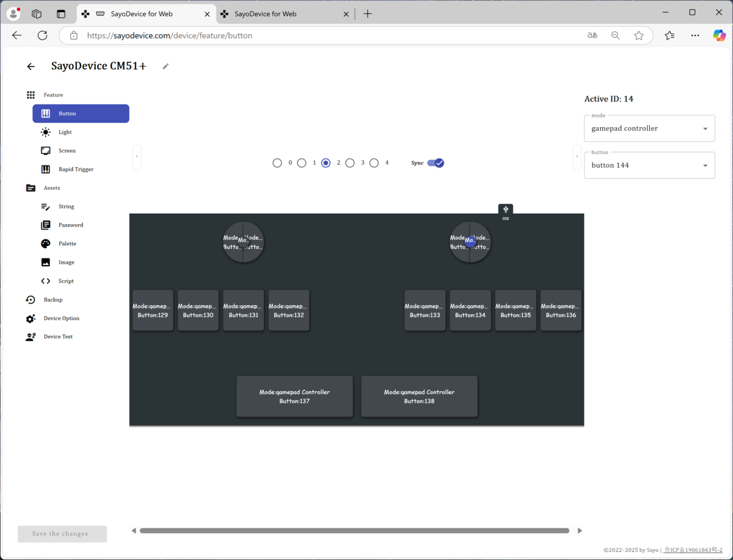Edit the device name with the pencil icon
This screenshot has width=733, height=560.
tap(166, 67)
